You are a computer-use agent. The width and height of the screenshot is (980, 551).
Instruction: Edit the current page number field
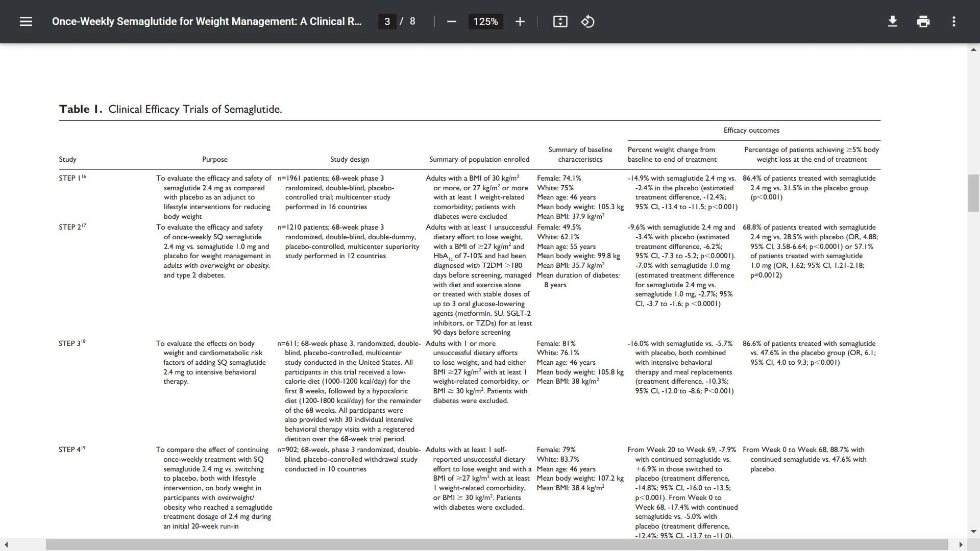(x=387, y=21)
